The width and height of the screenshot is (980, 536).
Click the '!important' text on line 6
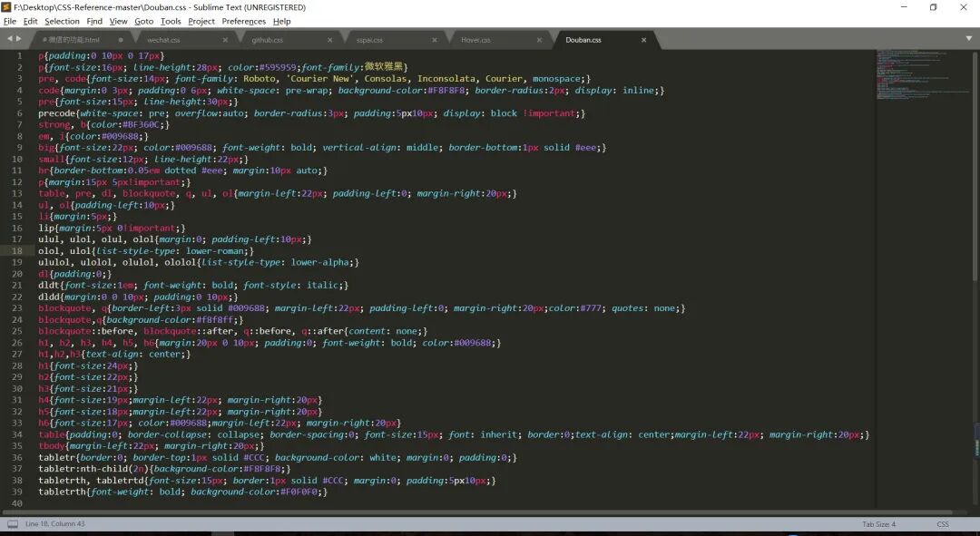[x=549, y=113]
